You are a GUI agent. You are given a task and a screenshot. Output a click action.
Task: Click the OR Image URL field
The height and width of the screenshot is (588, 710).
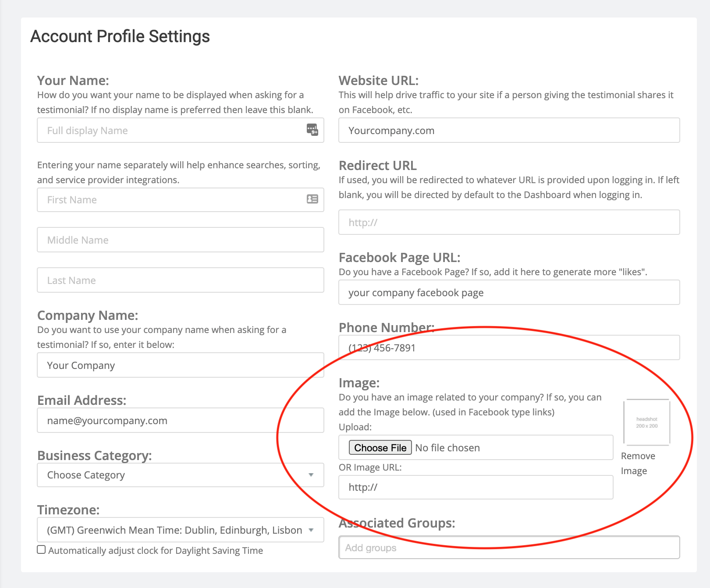476,487
